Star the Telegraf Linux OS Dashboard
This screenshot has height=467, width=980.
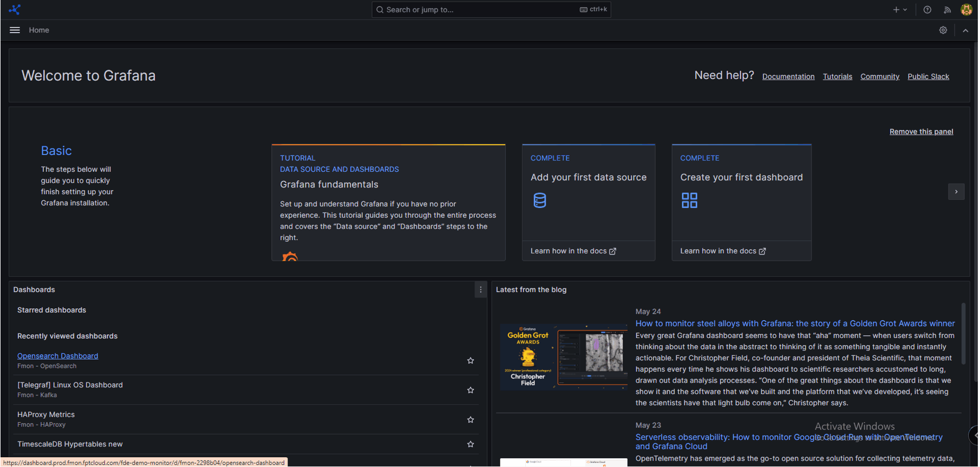click(x=471, y=390)
